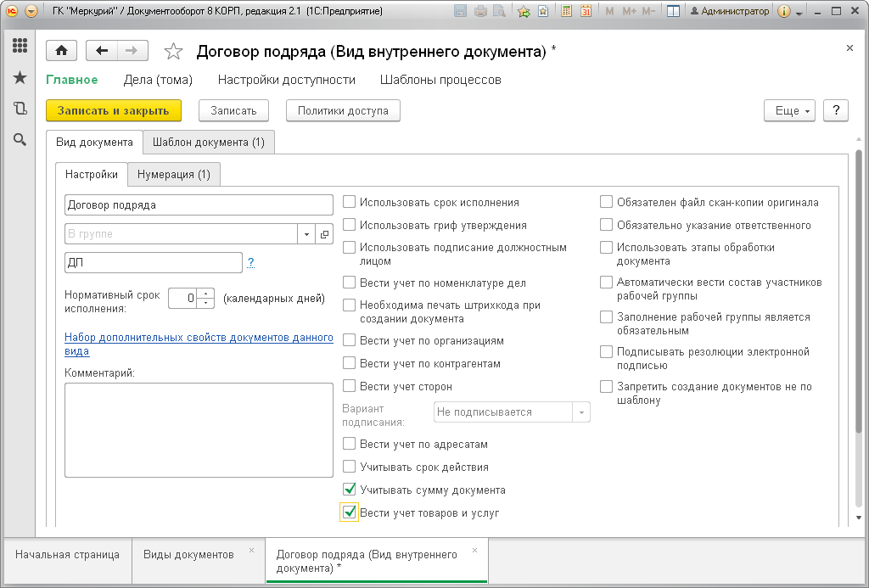Viewport: 869px width, 588px height.
Task: Open the search magnifier in left sidebar
Action: point(20,140)
